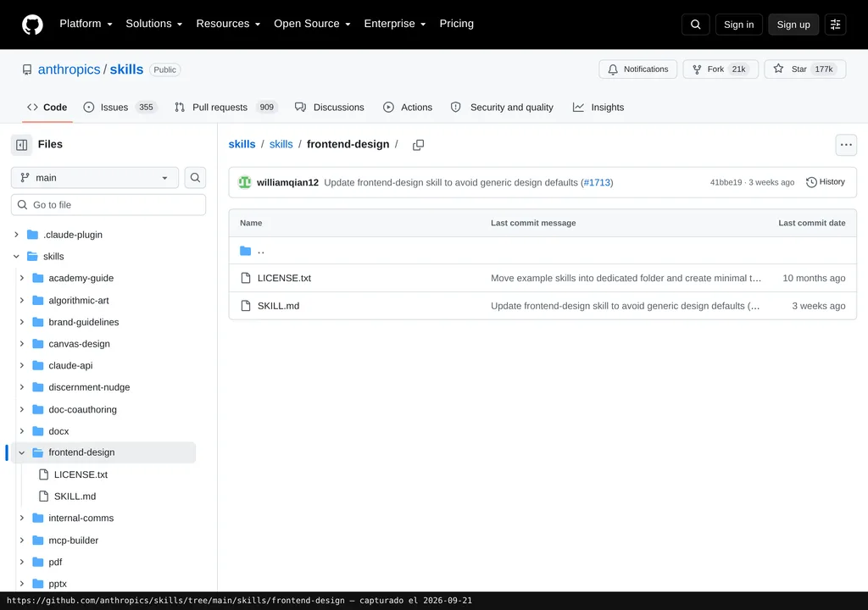Click the Sign up button
868x610 pixels.
793,25
